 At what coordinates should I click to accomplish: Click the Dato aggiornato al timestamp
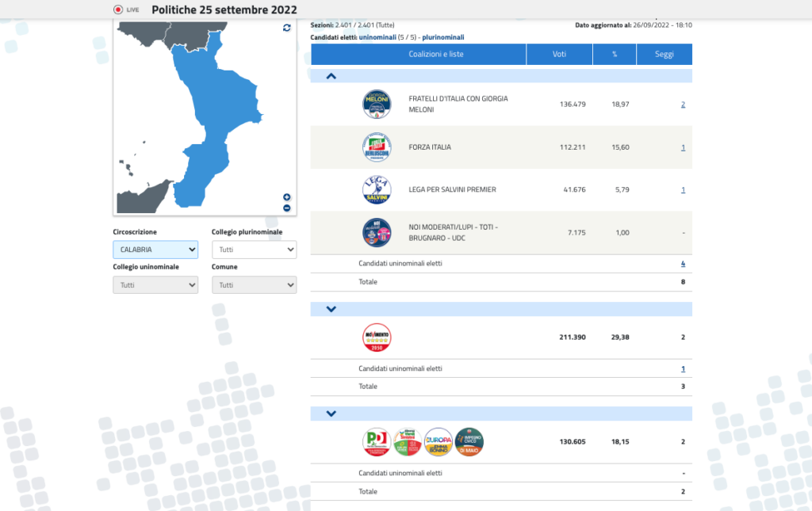pos(634,25)
